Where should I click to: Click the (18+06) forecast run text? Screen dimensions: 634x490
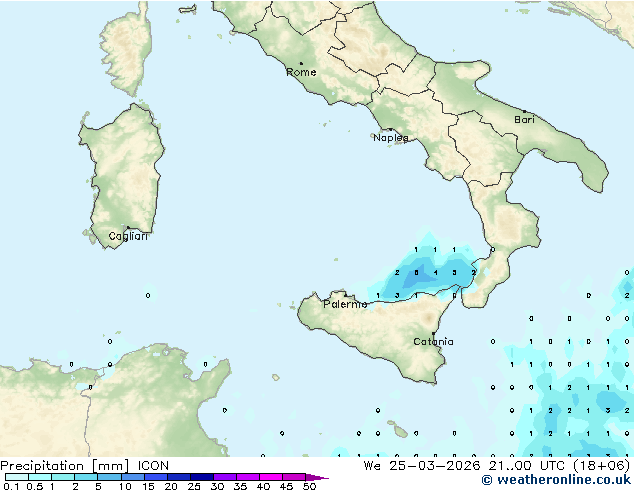(602, 466)
